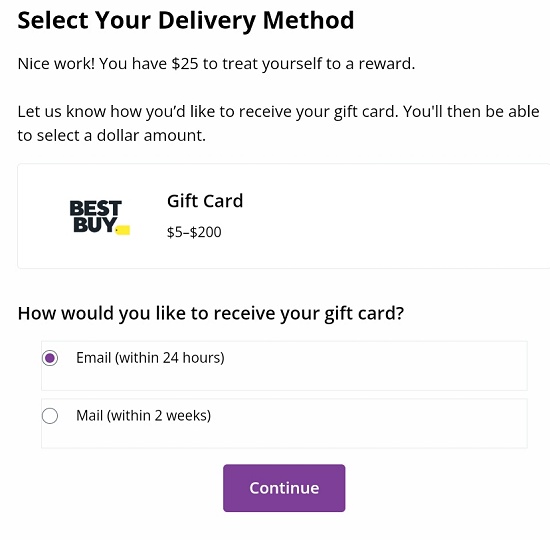Screen dimensions: 550x540
Task: Click 'select a dollar amount' text line
Action: pyautogui.click(x=112, y=135)
